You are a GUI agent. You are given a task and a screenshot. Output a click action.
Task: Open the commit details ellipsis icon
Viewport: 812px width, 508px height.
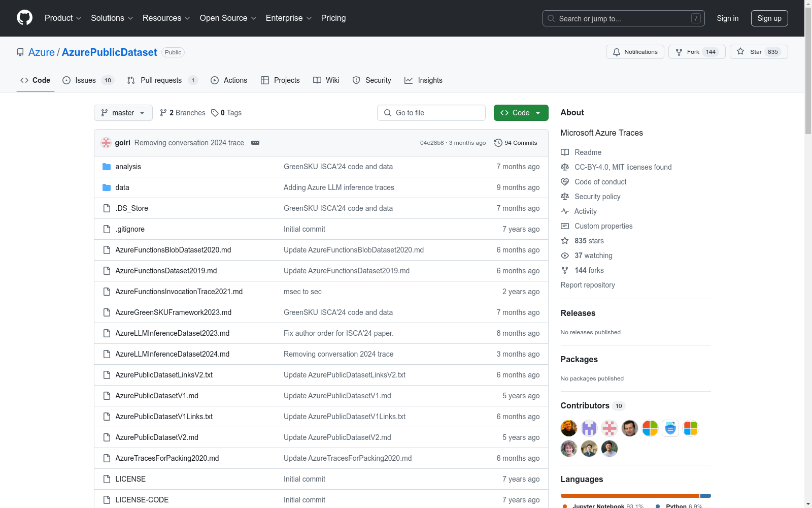[255, 143]
